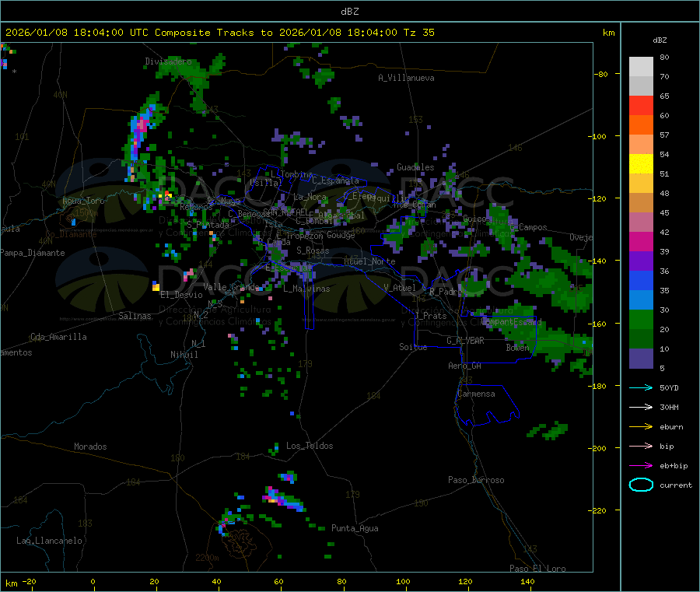Click the Goudge map label
Viewport: 700px width, 592px height.
[x=341, y=235]
